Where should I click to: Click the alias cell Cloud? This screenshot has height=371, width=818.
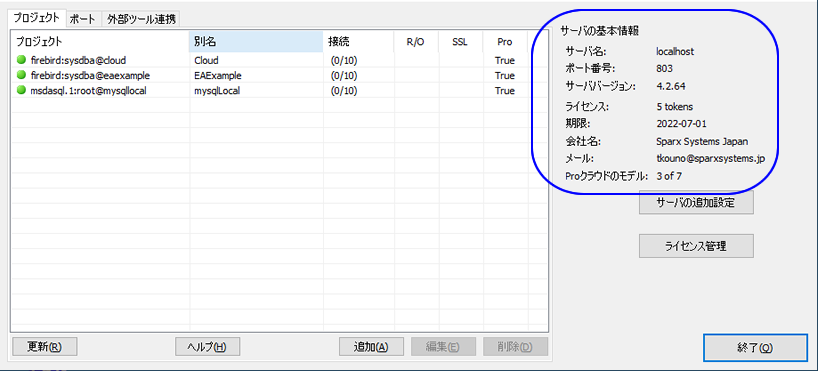[206, 61]
